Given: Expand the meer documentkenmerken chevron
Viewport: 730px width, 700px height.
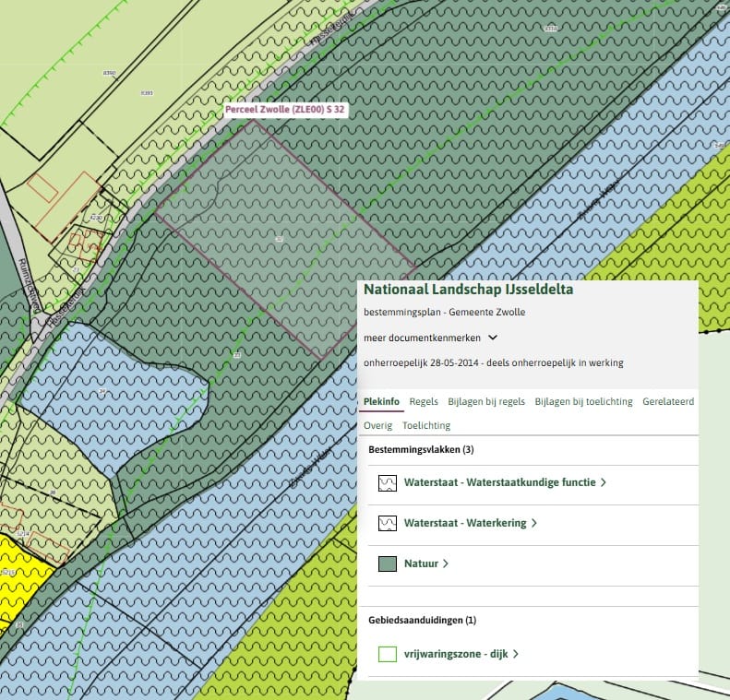Looking at the screenshot, I should [493, 338].
